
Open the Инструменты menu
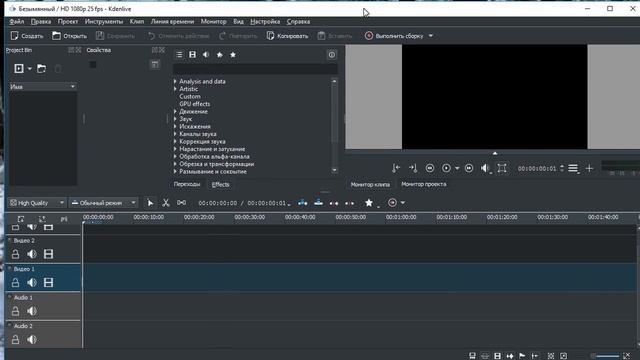click(x=104, y=22)
